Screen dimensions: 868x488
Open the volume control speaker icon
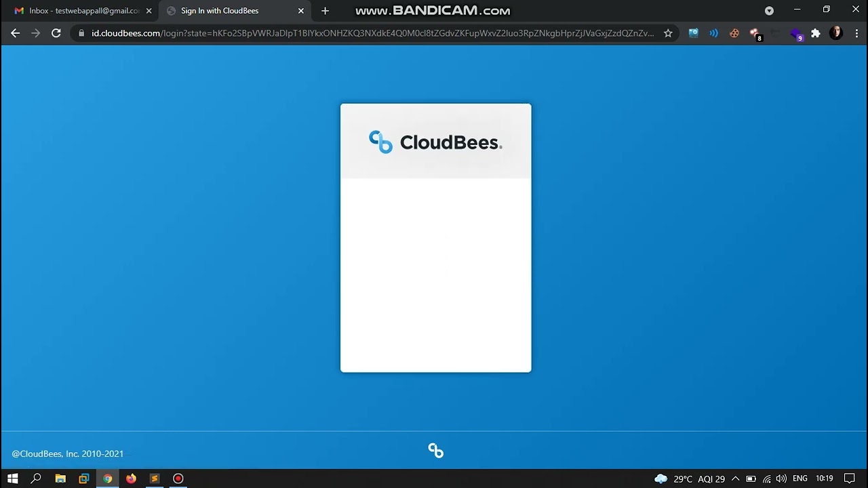(781, 479)
